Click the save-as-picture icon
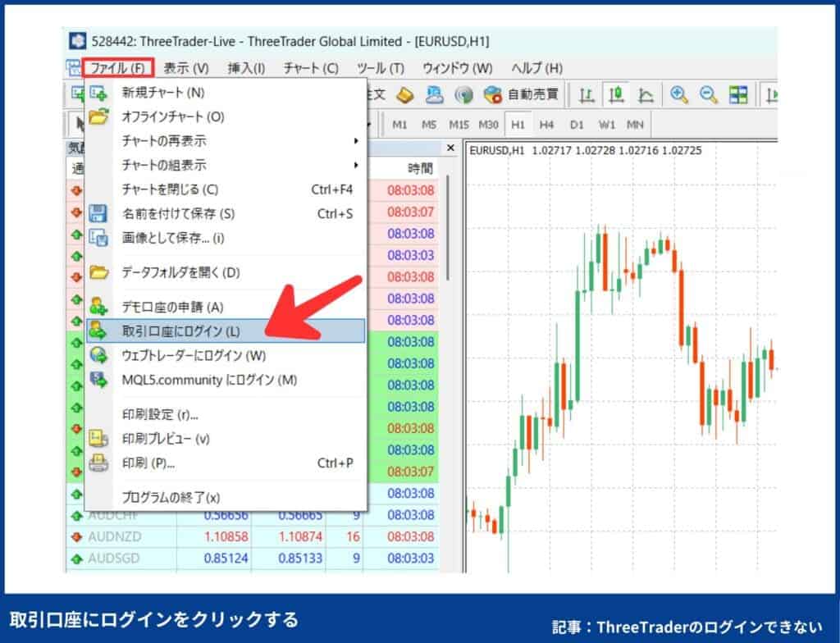Screen dimensions: 840x643 click(x=98, y=237)
